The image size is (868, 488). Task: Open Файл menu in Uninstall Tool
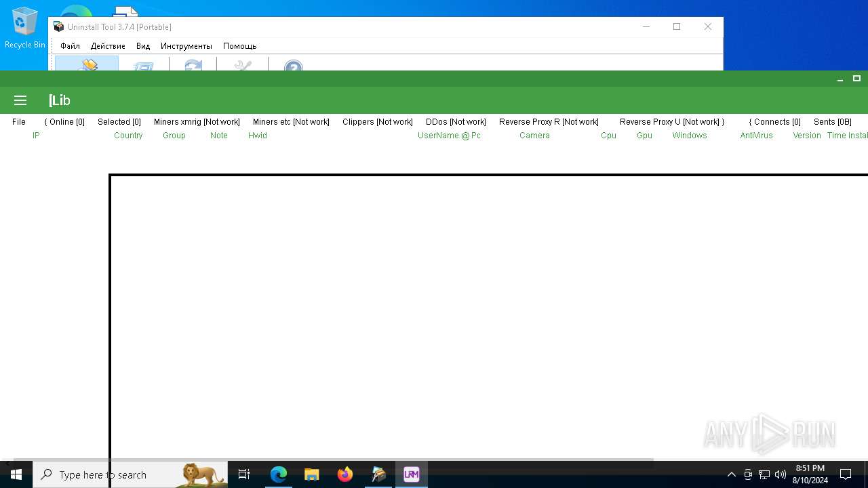(x=70, y=46)
